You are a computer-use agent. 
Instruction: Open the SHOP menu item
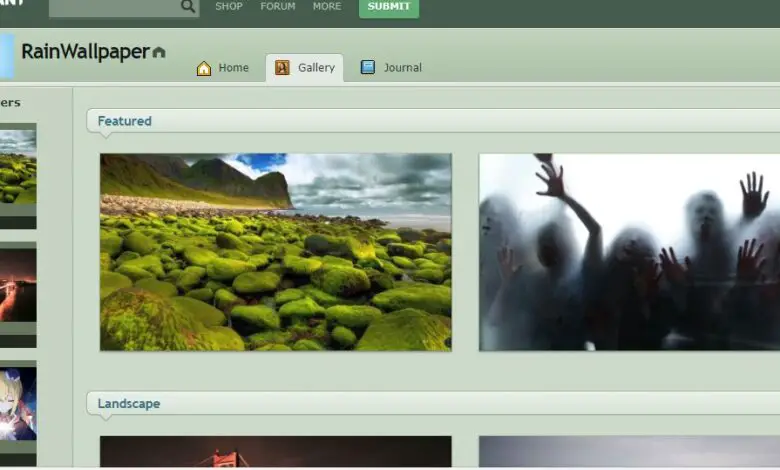[229, 6]
